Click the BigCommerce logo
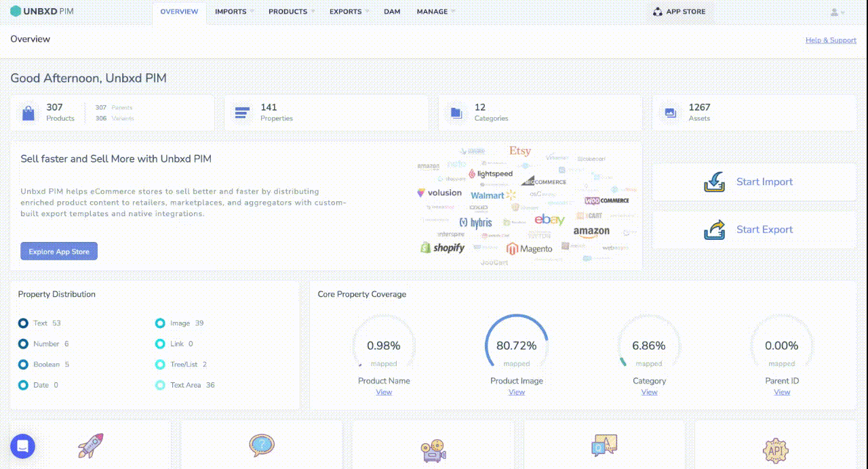Screen dimensions: 868x469 (544, 181)
